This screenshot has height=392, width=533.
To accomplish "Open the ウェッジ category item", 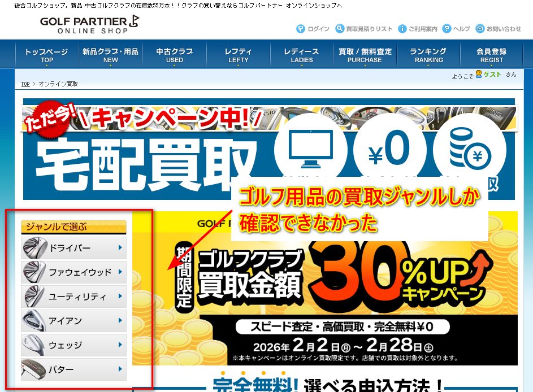I will click(x=73, y=345).
